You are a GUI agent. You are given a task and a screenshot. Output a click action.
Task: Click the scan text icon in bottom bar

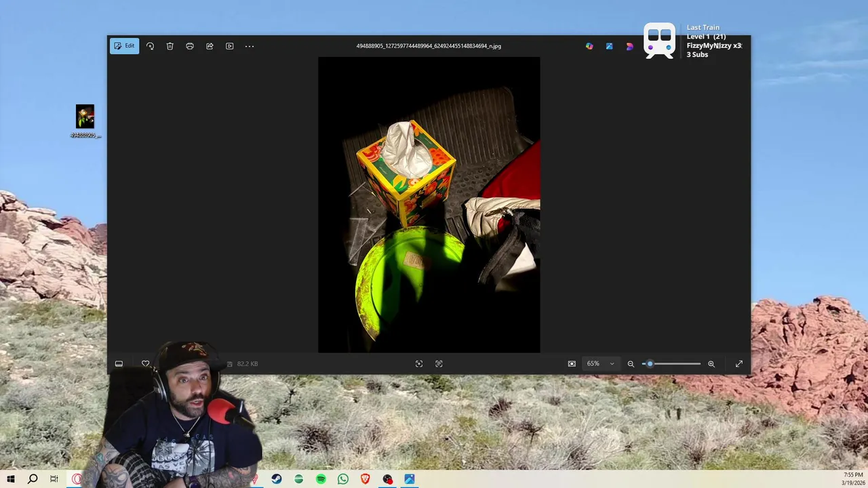tap(439, 364)
